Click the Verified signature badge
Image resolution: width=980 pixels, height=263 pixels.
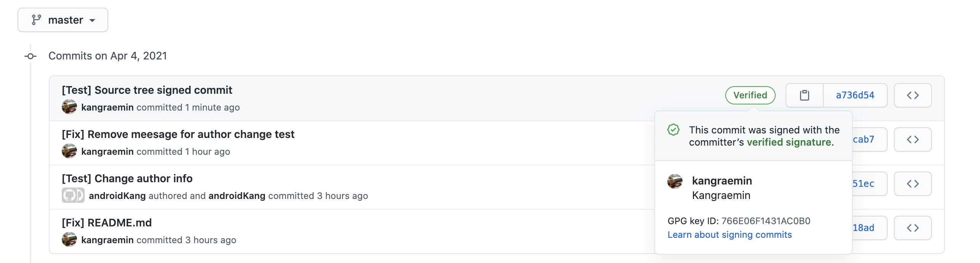(x=750, y=95)
